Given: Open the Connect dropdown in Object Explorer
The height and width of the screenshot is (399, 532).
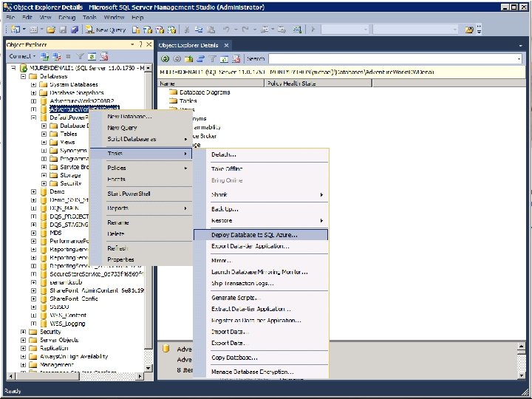Looking at the screenshot, I should click(22, 56).
